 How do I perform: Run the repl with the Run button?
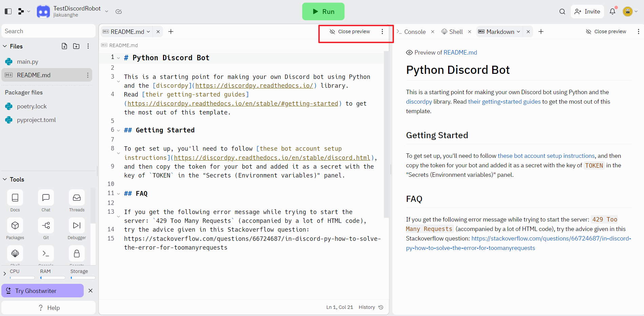(323, 12)
